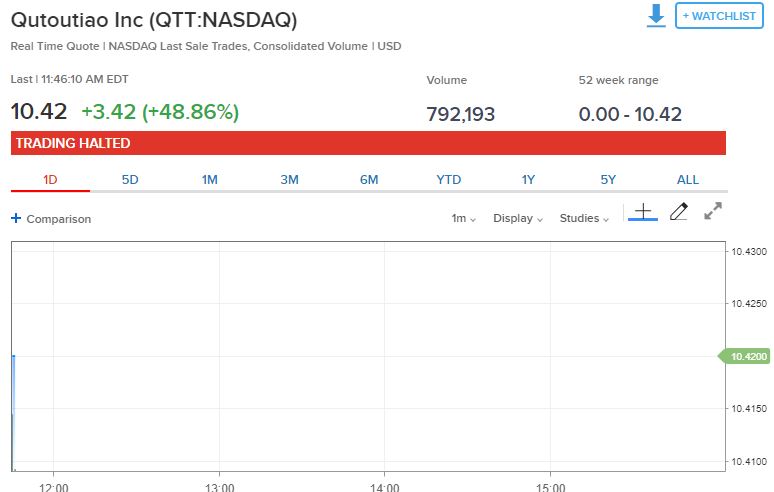Screen dimensions: 774x492
Task: Switch to the 5D tab
Action: [130, 180]
